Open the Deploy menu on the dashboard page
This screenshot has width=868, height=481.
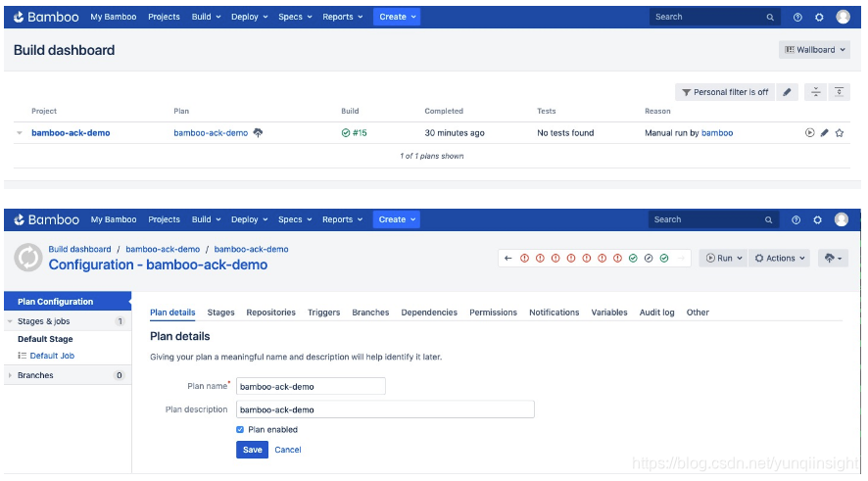coord(249,17)
